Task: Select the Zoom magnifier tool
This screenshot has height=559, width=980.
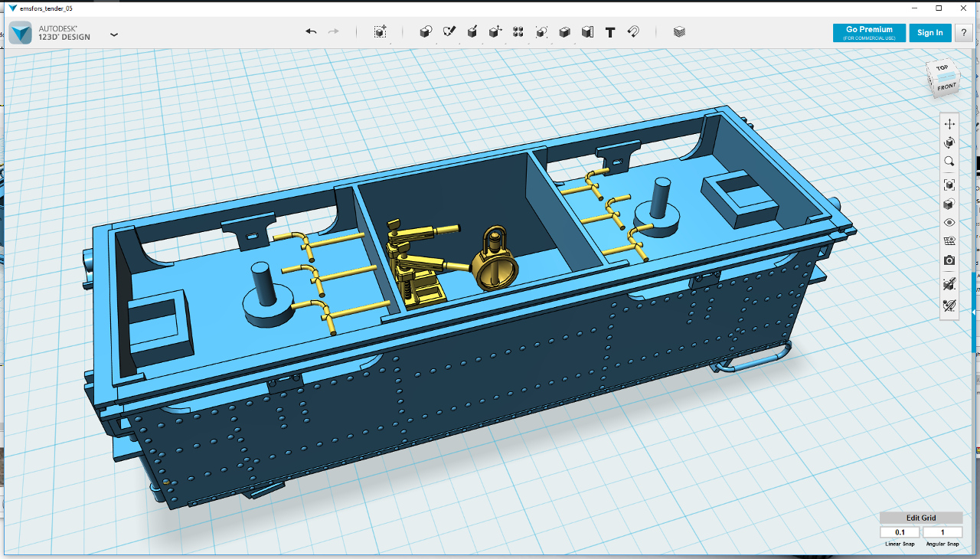Action: (949, 162)
